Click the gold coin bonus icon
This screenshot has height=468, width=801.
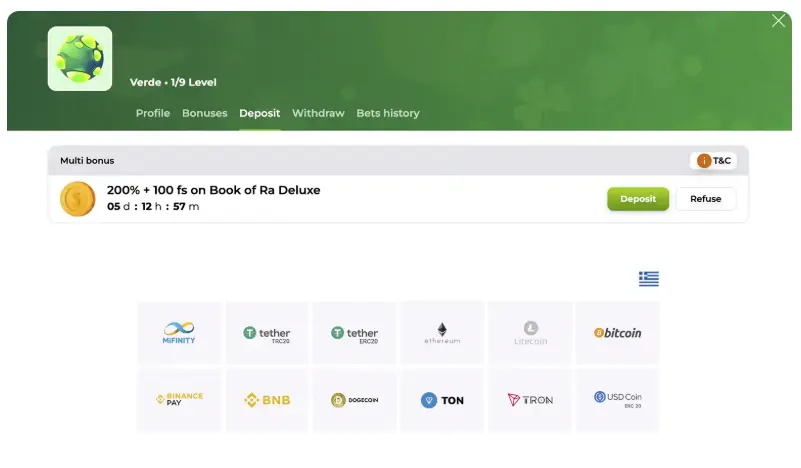[78, 199]
